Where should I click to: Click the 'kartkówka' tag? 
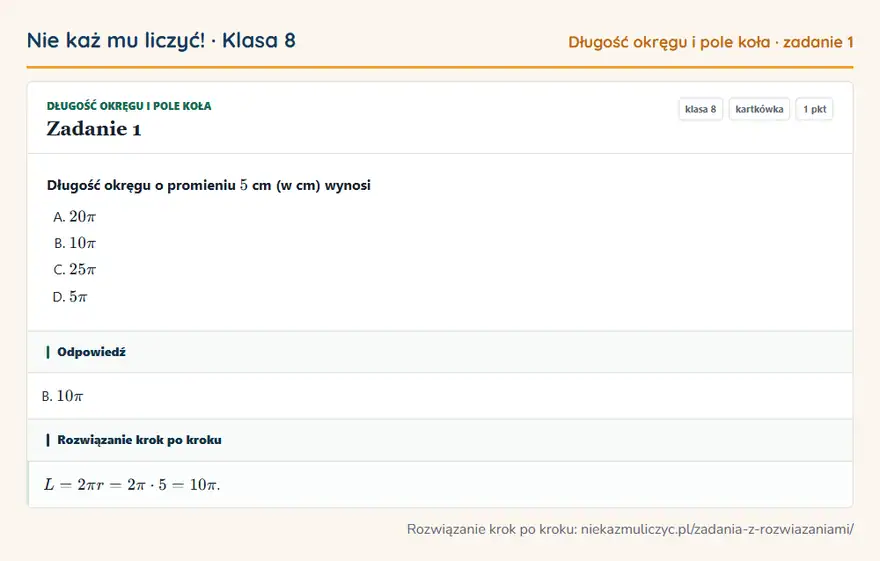(759, 109)
